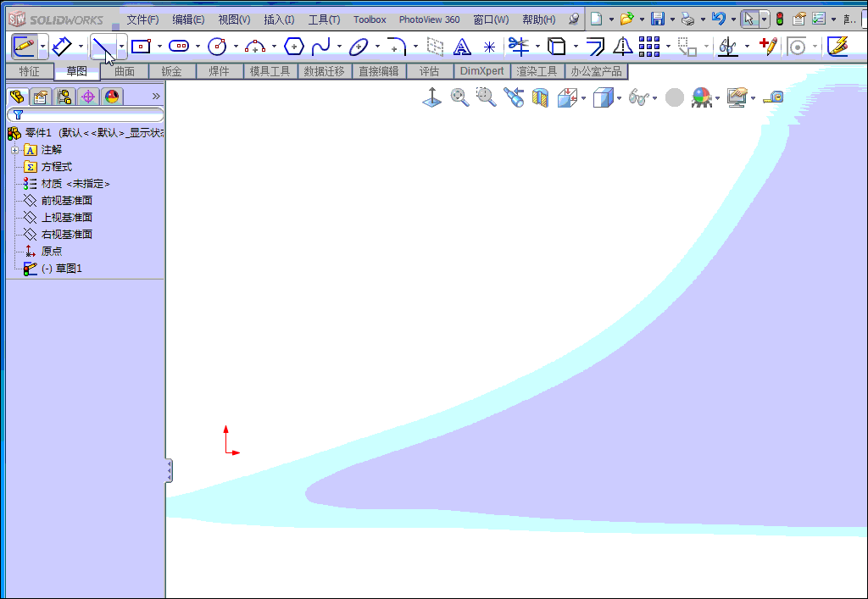The image size is (868, 599).
Task: Click the Undo arrow icon
Action: point(719,19)
